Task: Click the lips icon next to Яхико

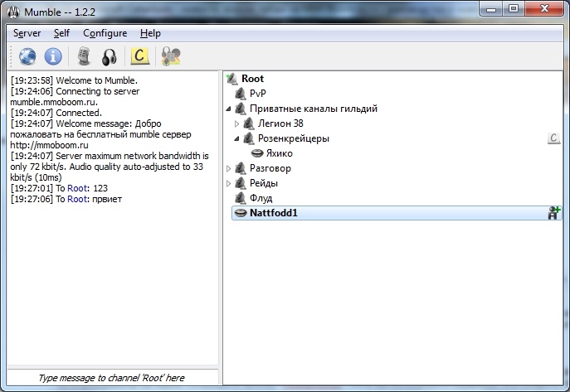Action: click(257, 153)
